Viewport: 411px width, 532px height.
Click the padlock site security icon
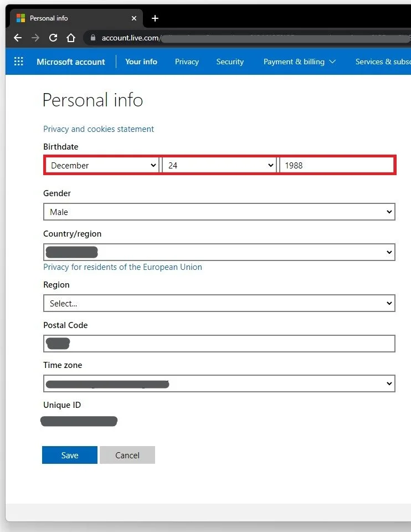[x=93, y=38]
